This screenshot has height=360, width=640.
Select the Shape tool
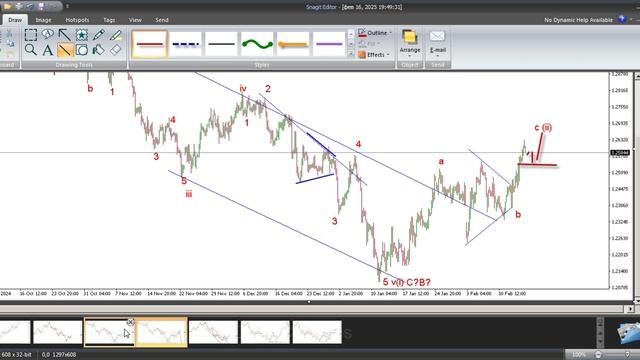tap(82, 50)
